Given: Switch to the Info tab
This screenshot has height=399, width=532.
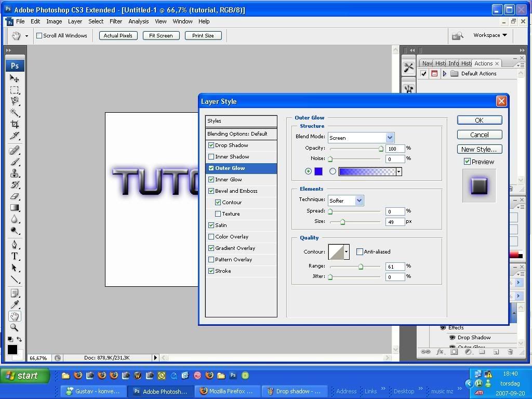Looking at the screenshot, I should click(x=453, y=63).
